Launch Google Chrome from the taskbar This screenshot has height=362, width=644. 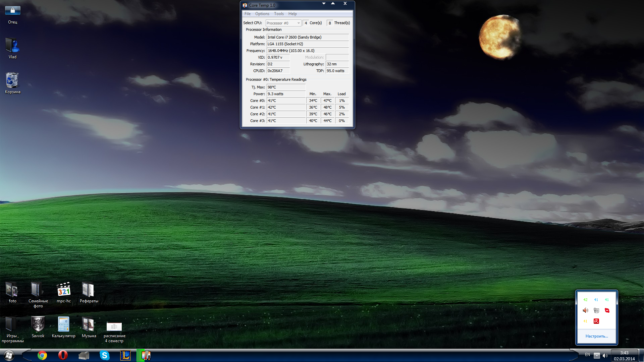click(42, 355)
